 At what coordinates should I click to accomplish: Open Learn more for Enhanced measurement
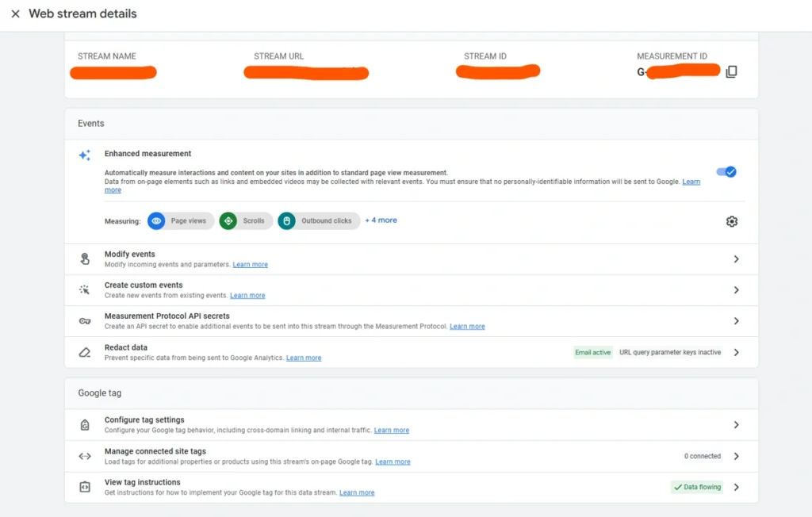691,182
